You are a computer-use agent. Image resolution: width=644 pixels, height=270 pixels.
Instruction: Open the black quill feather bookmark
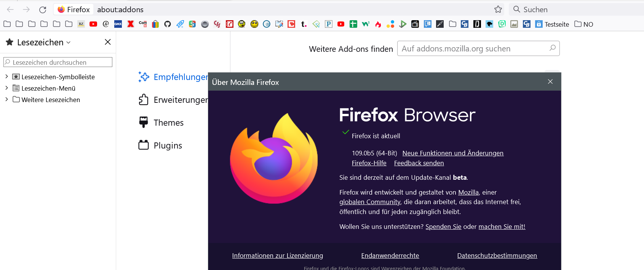click(440, 24)
